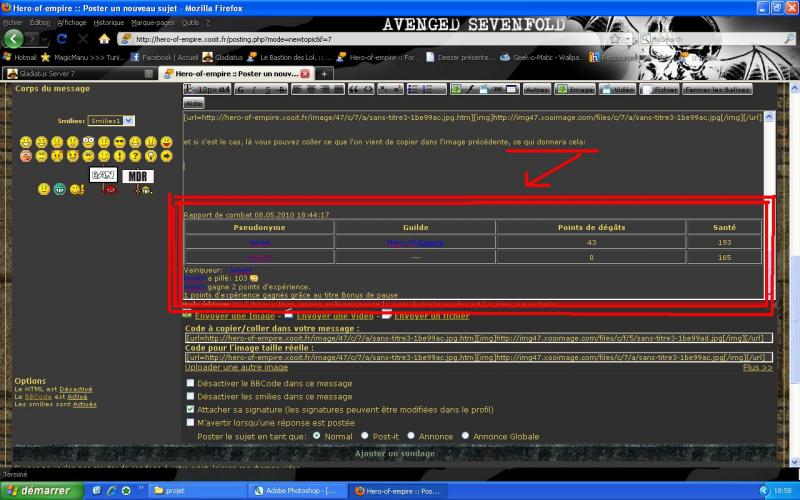Screen dimensions: 800x500
Task: Insert code tags with angle brackets icon
Action: click(x=367, y=89)
